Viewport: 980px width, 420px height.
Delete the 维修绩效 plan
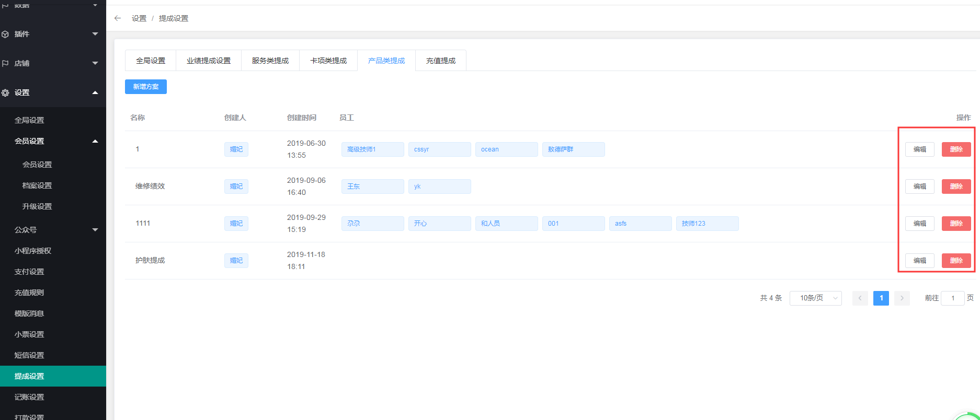pos(956,186)
